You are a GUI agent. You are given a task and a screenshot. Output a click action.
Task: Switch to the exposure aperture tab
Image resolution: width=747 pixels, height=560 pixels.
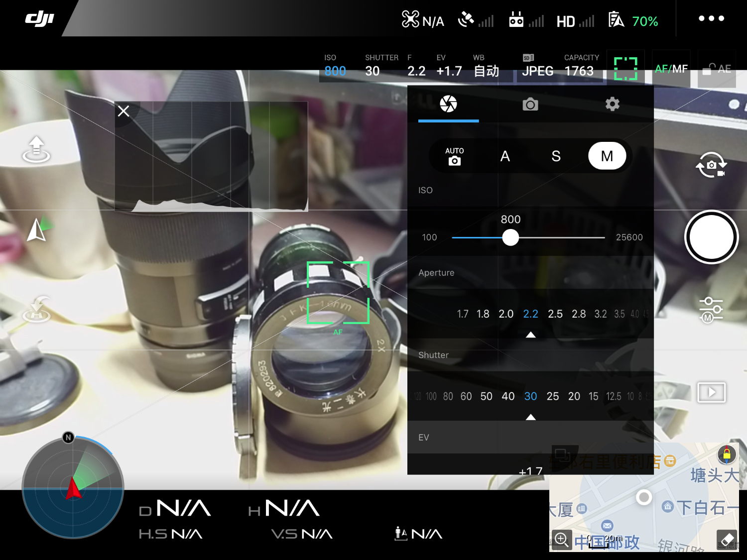click(x=448, y=104)
